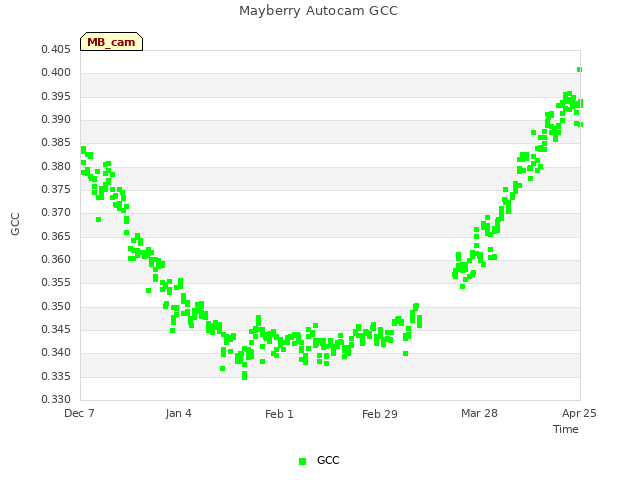Click the chart title Mayberry Autocam GCC

pos(318,11)
